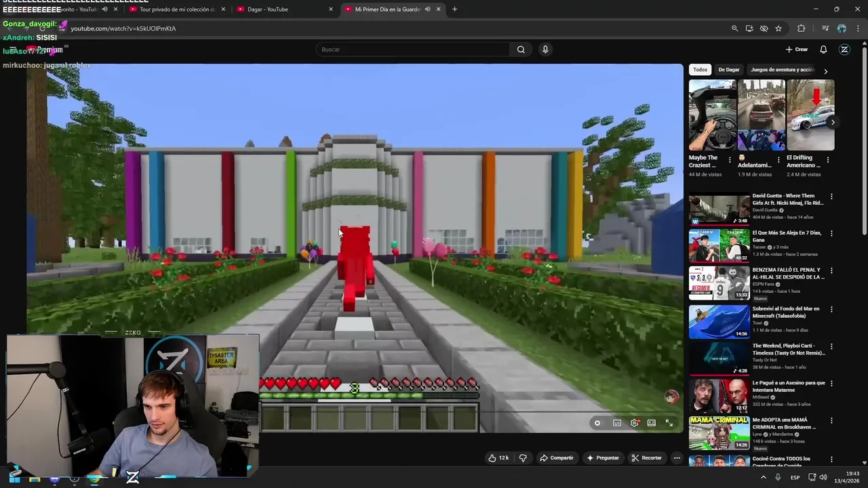Viewport: 868px width, 488px height.
Task: Open the taskbar volume icon
Action: pyautogui.click(x=823, y=478)
